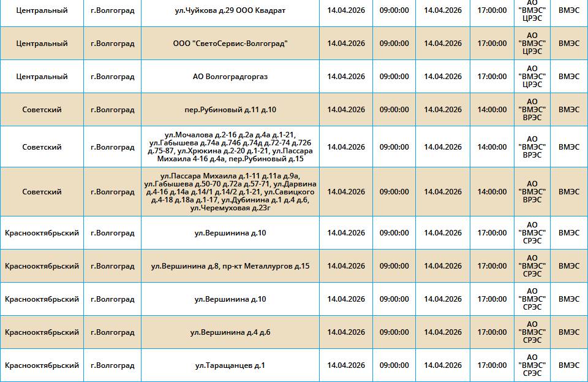Select the ул.Вершинина д.4 д.6 address cell

[x=230, y=332]
